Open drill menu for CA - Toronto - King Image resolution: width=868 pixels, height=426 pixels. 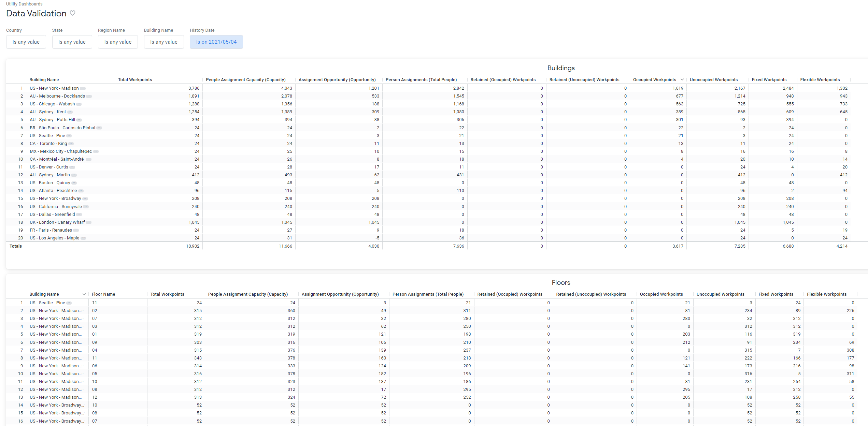[71, 144]
